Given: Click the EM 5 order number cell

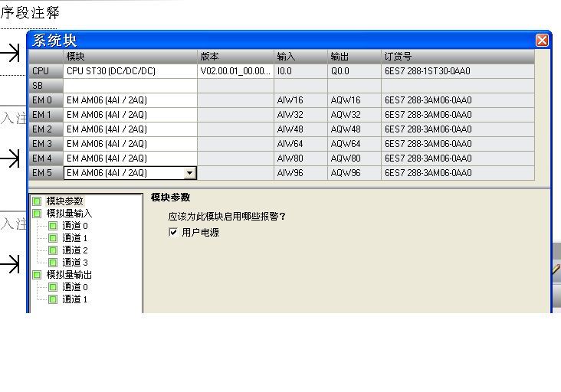Looking at the screenshot, I should coord(458,173).
